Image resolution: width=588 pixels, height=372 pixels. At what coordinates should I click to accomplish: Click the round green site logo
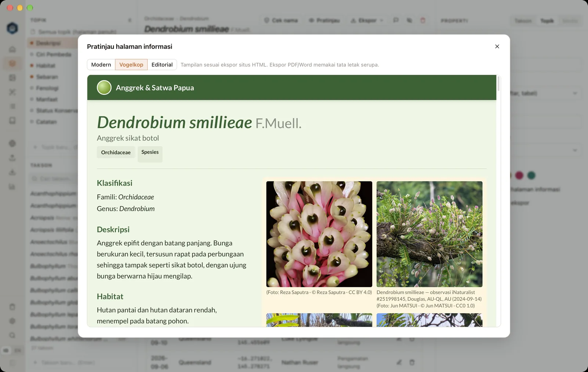point(104,87)
